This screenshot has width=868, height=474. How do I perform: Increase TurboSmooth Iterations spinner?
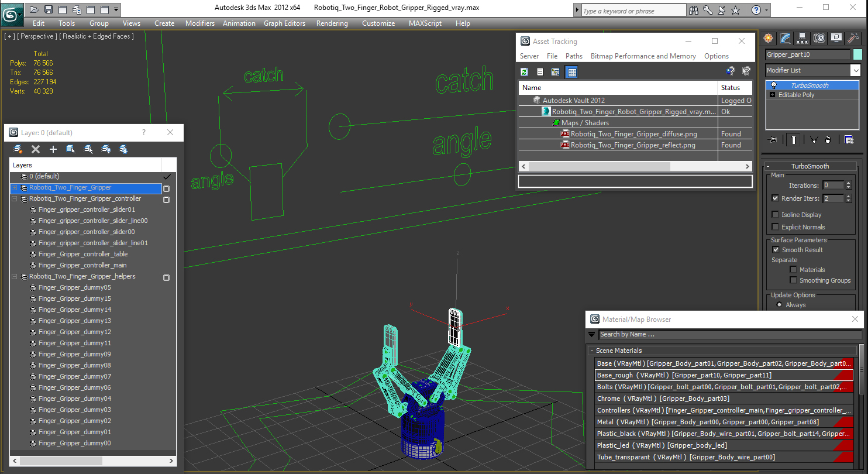[x=849, y=183]
